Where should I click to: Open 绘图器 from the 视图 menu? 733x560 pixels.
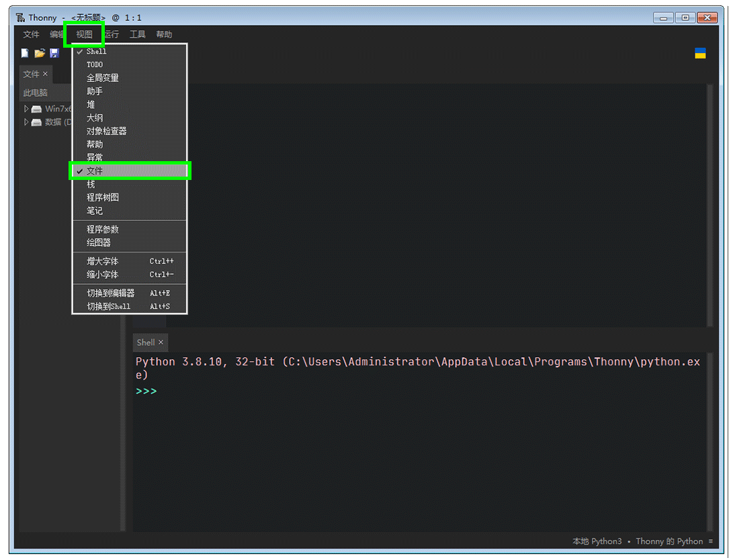pyautogui.click(x=130, y=242)
